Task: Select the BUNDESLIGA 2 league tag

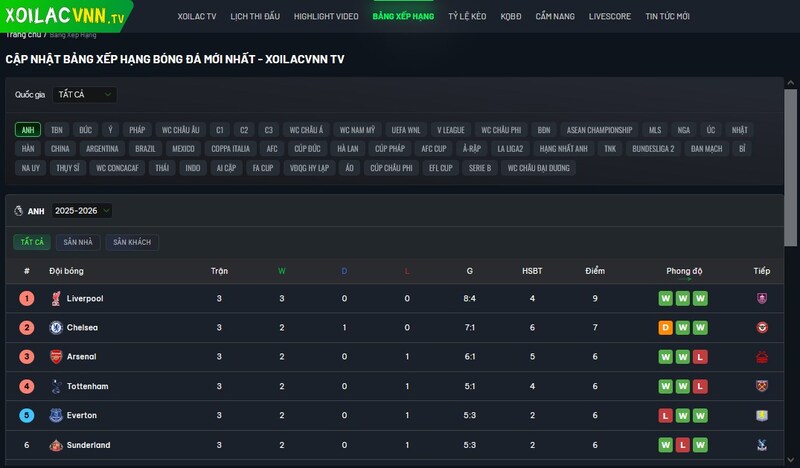Action: [x=653, y=149]
